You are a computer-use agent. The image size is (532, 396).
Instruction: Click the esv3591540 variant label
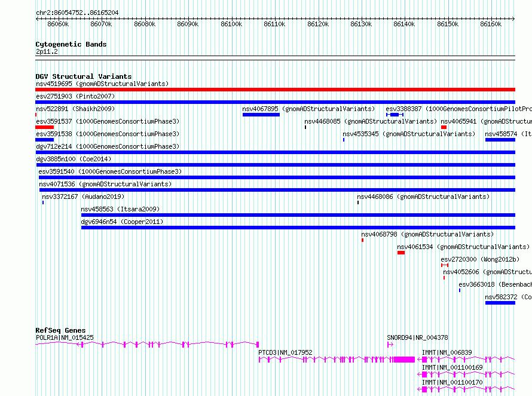click(x=110, y=171)
